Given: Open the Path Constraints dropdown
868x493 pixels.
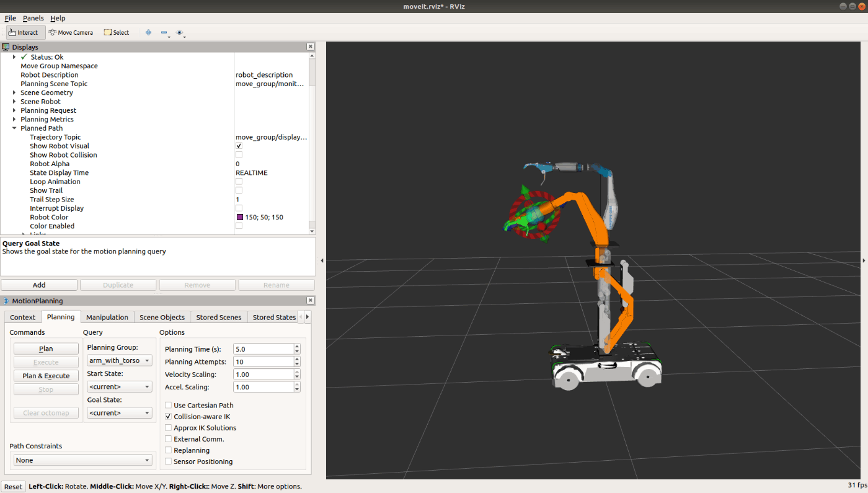Looking at the screenshot, I should click(x=82, y=460).
